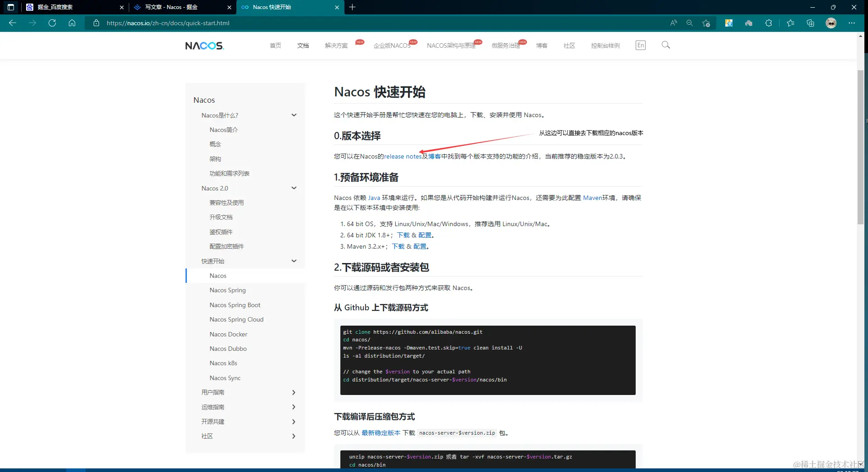Open 文档 in the site navigation
Image resolution: width=868 pixels, height=472 pixels.
pos(303,45)
